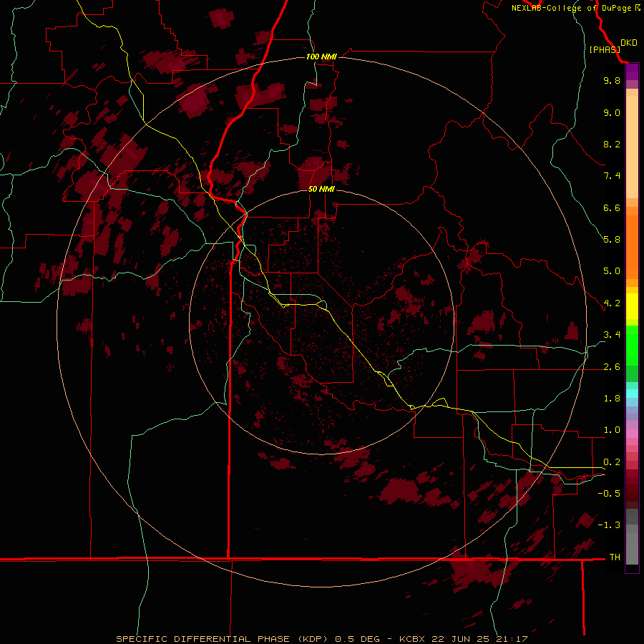Click the TH threshold label on the scale
644x644 pixels.
point(615,557)
